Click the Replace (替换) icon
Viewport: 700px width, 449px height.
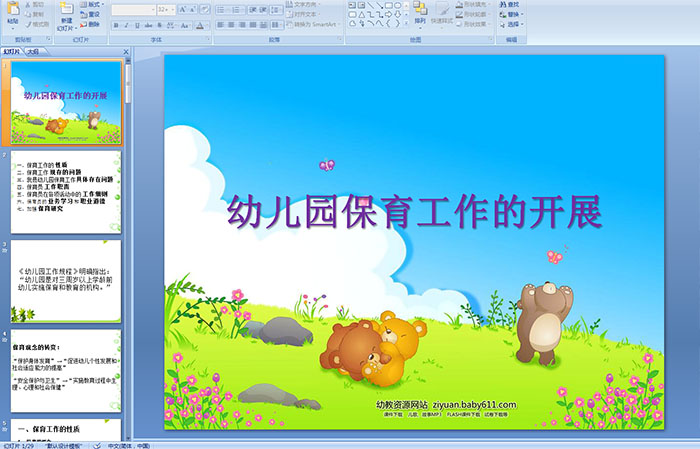pos(503,14)
